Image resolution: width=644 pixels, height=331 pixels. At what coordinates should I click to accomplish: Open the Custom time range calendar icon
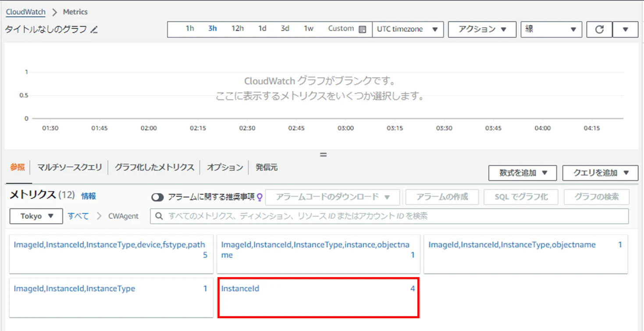[x=362, y=29]
